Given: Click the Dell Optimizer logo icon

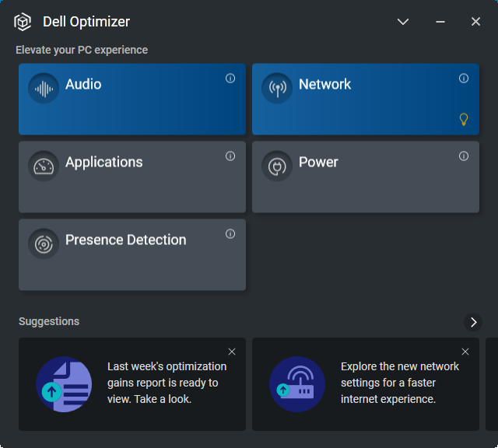Looking at the screenshot, I should pos(23,22).
